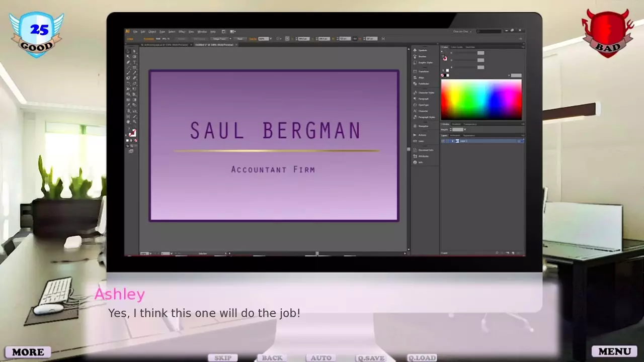
Task: Open the Align panel icon
Action: (415, 77)
